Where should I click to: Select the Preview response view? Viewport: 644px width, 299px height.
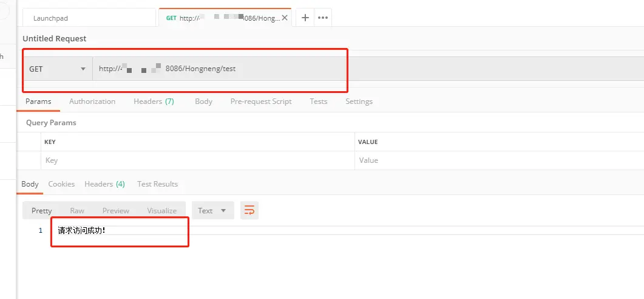[x=116, y=210]
